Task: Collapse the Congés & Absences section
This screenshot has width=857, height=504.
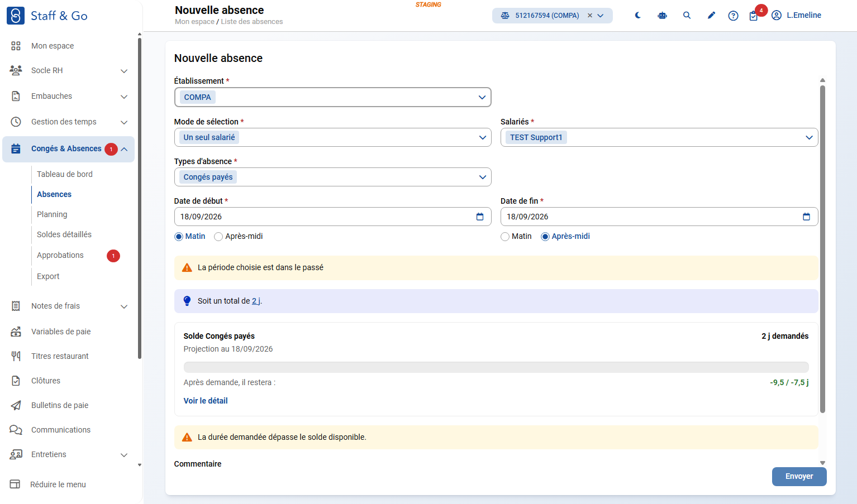Action: tap(124, 149)
